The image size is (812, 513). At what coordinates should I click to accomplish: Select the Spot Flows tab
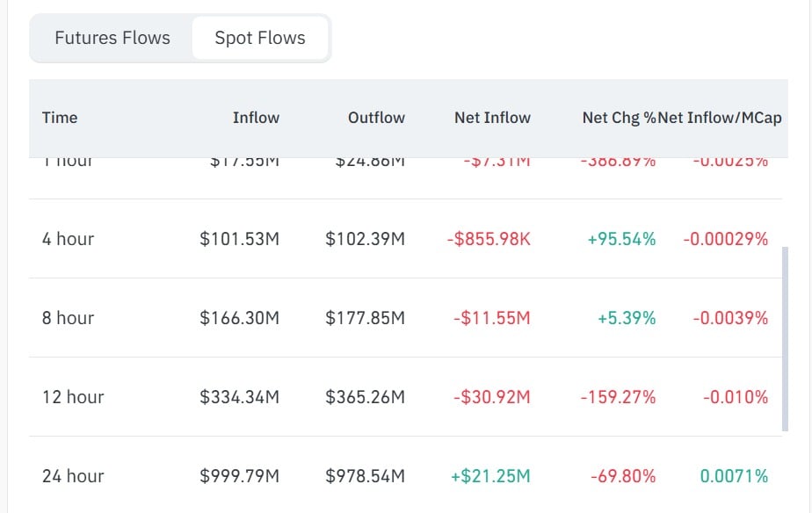point(260,38)
